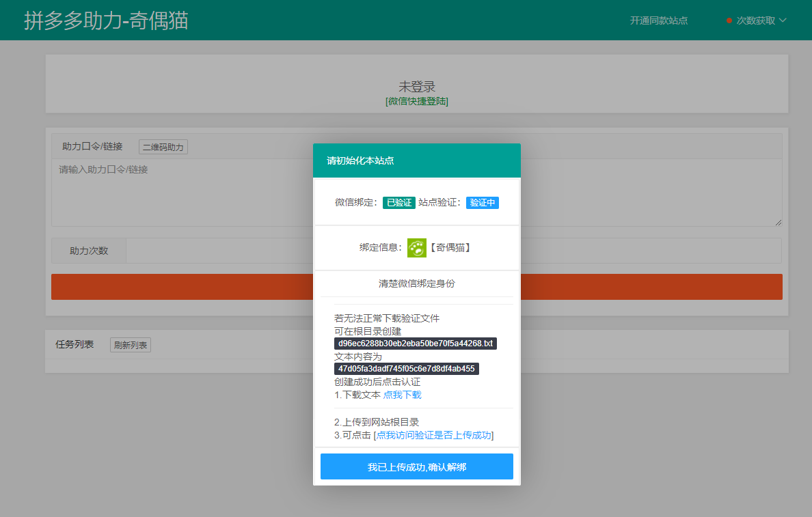Image resolution: width=812 pixels, height=517 pixels.
Task: Click the 文本内容为 text line
Action: coord(358,357)
